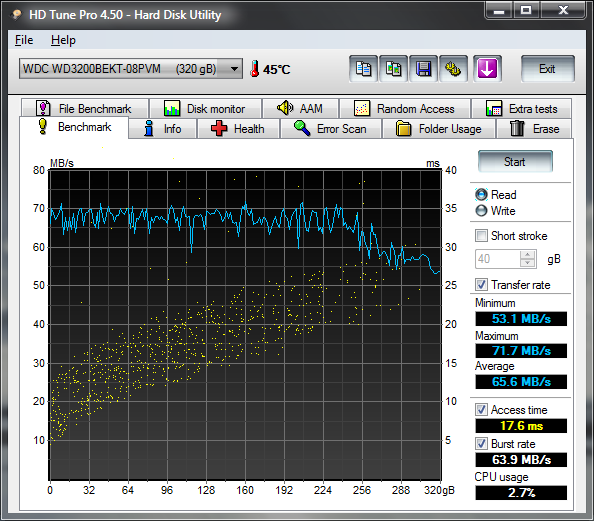Viewport: 594px width, 521px height.
Task: Open the Health tab with red cross
Action: (238, 129)
